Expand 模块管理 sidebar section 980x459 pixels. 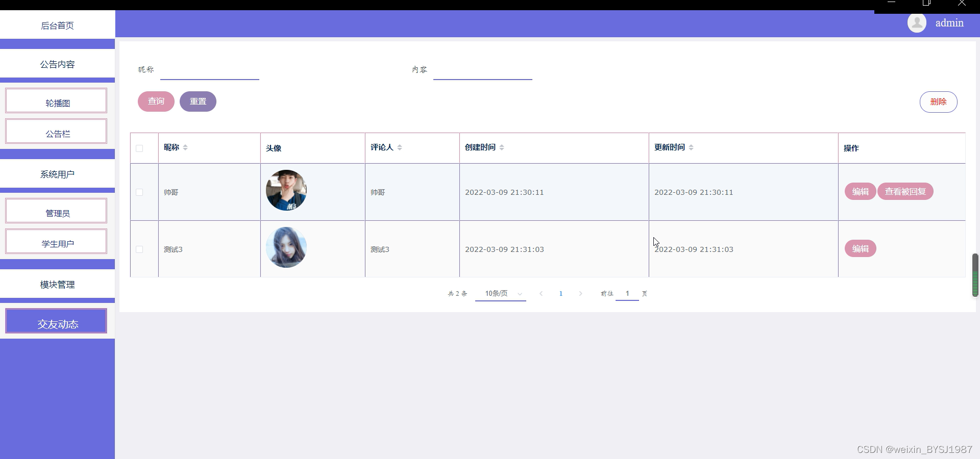[57, 284]
